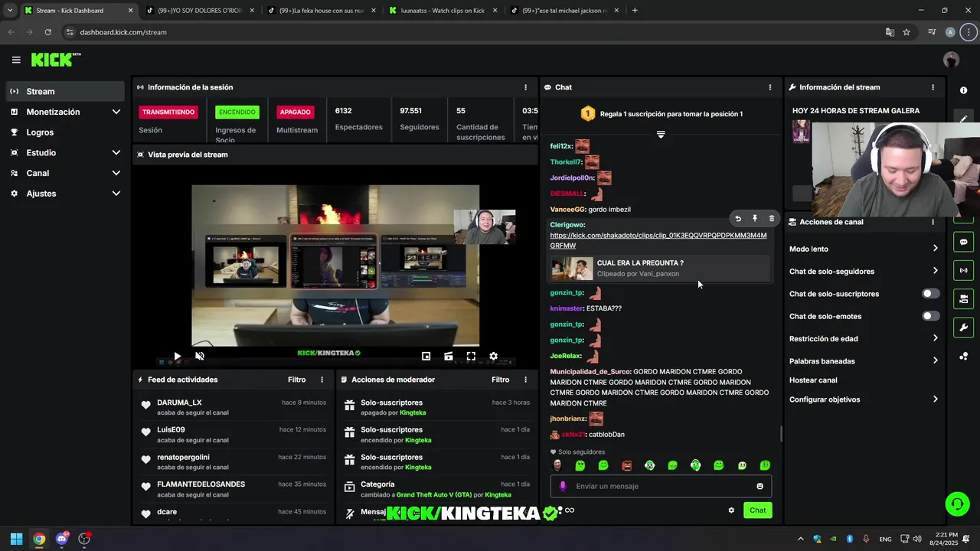Open Información de la sesión options menu

[525, 87]
